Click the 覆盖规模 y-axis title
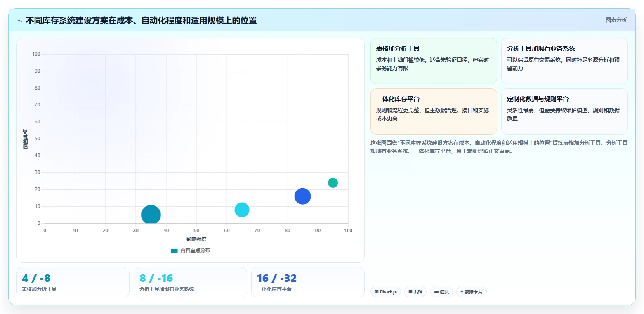This screenshot has height=314, width=644. 26,139
